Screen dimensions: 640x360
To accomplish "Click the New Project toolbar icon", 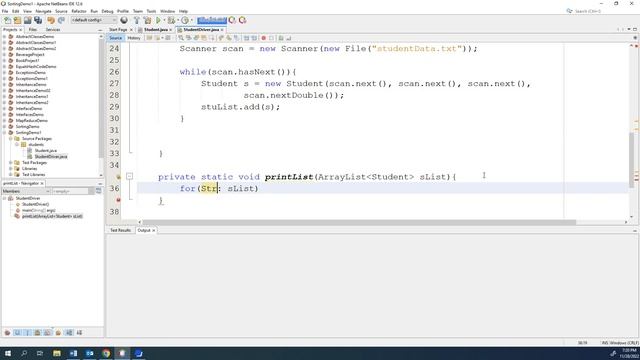I will (x=17, y=20).
